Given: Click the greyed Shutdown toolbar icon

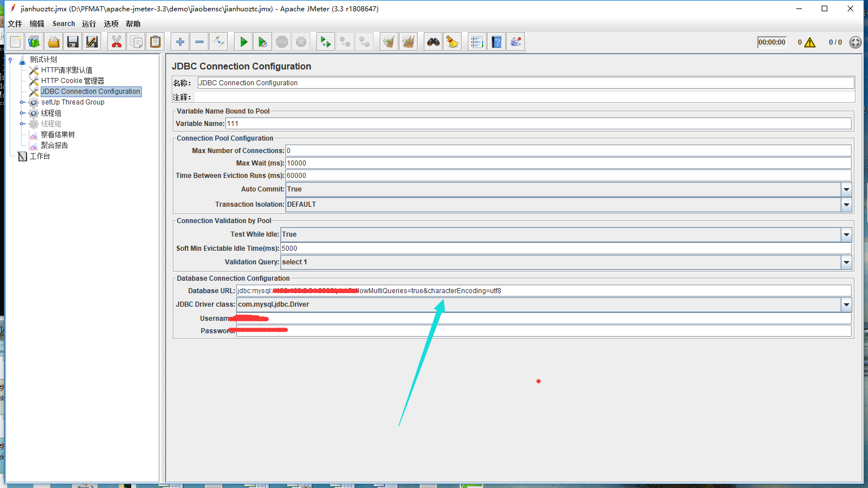Looking at the screenshot, I should 301,42.
